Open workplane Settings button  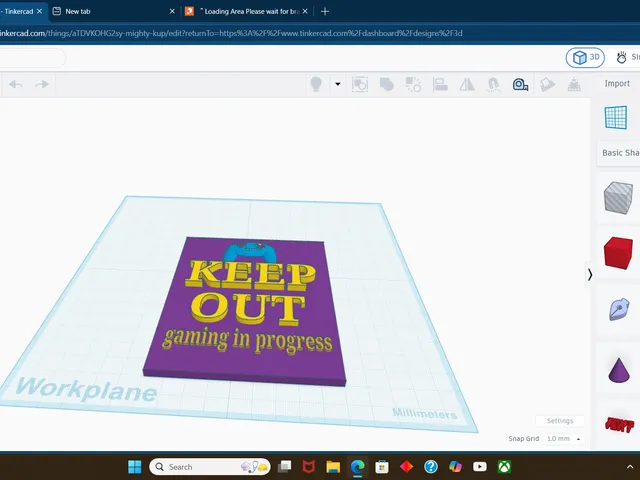pos(560,421)
